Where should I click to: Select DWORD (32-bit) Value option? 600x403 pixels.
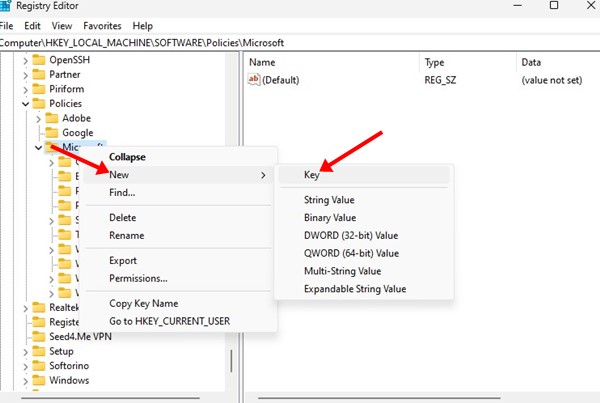point(351,236)
